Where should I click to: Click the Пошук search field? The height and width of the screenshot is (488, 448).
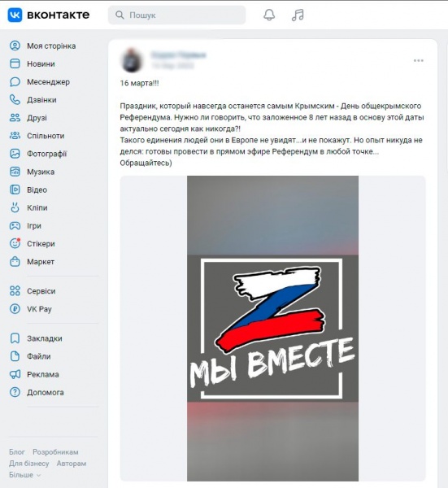click(x=176, y=15)
